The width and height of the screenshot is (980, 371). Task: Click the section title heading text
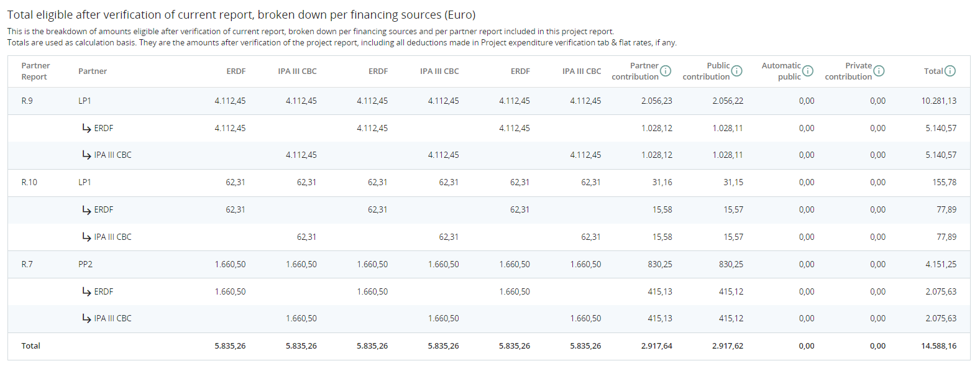pos(241,14)
